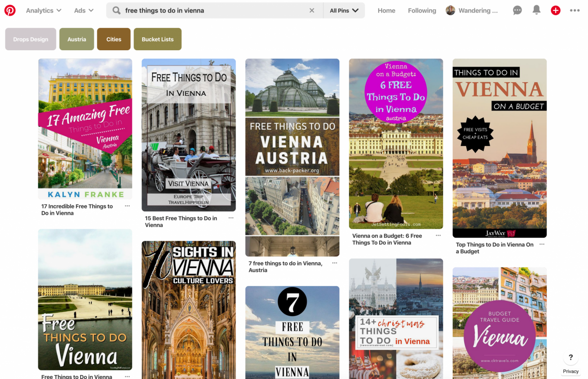Open the Budget Travel Guide Vienna pin image
Image resolution: width=588 pixels, height=379 pixels.
[x=500, y=323]
